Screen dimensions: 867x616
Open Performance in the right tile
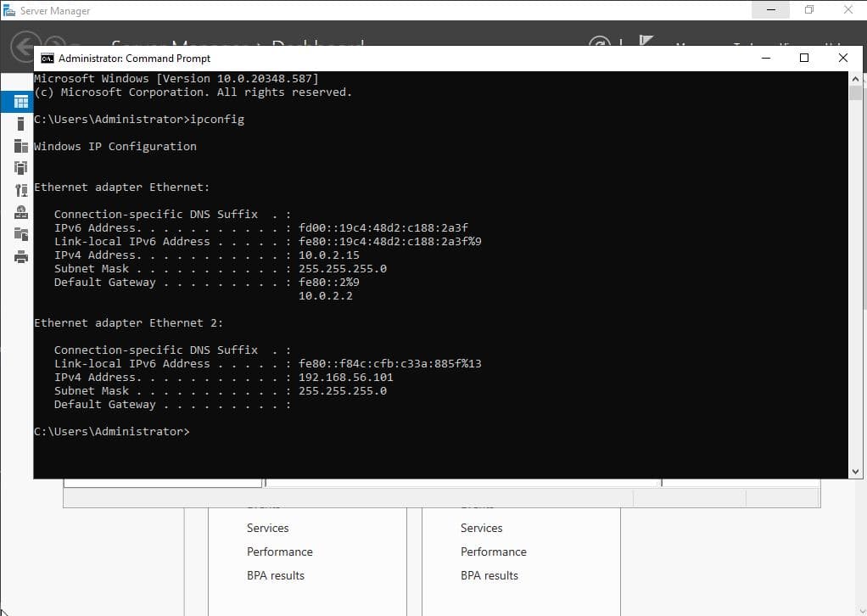pos(493,552)
